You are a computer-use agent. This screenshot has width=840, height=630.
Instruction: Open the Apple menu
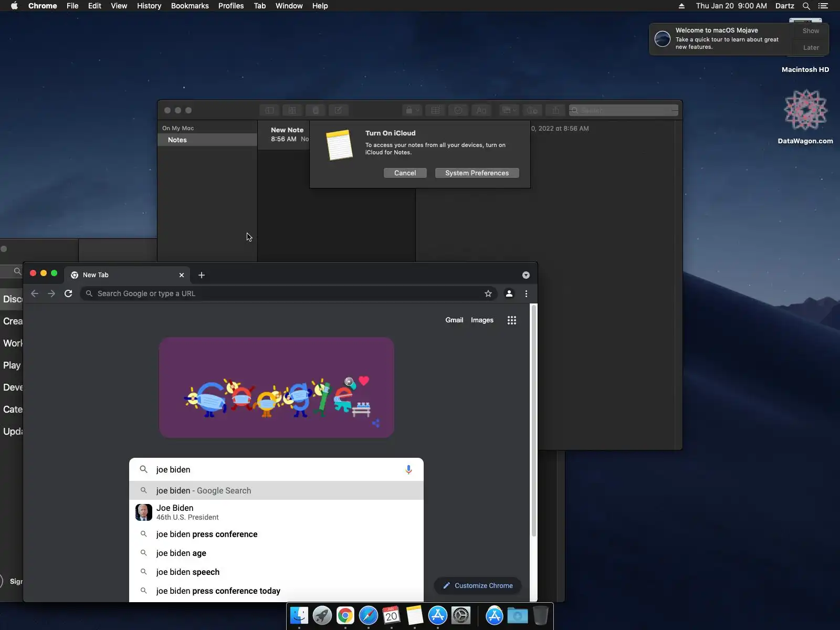pyautogui.click(x=14, y=6)
